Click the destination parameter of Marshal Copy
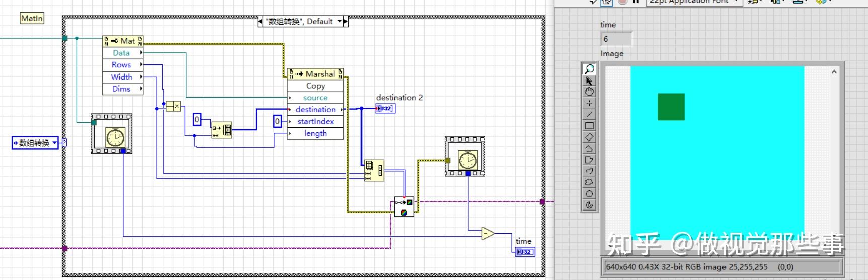Image resolution: width=868 pixels, height=280 pixels. coord(316,109)
